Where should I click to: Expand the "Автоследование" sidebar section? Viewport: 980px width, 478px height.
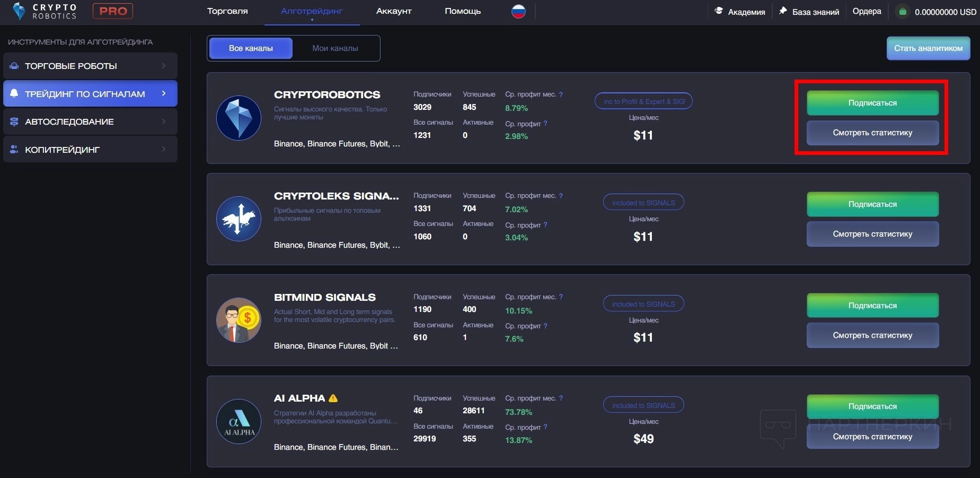pyautogui.click(x=90, y=121)
